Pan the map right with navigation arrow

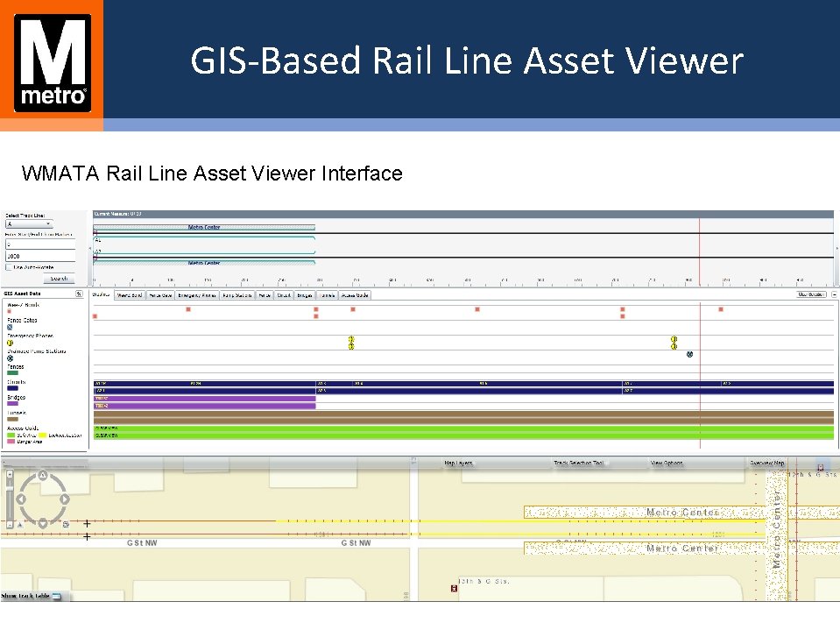[64, 499]
